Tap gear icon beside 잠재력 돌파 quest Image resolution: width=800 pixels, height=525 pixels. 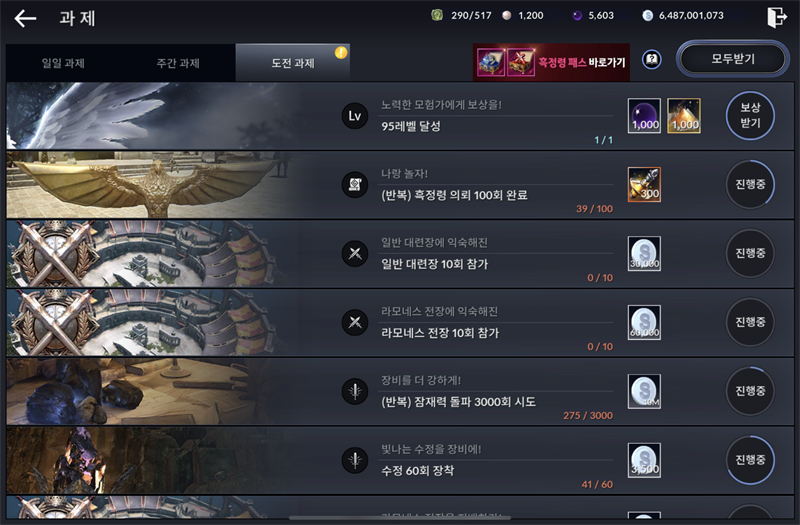click(x=355, y=391)
